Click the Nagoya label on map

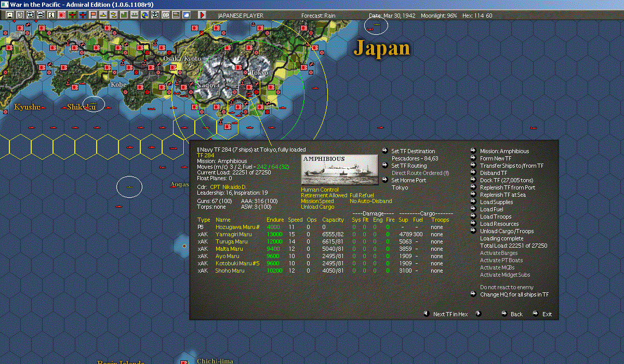tap(208, 85)
